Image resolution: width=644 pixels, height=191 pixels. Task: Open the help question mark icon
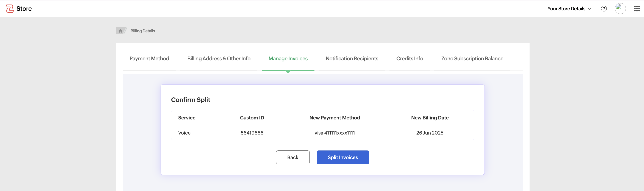tap(604, 8)
